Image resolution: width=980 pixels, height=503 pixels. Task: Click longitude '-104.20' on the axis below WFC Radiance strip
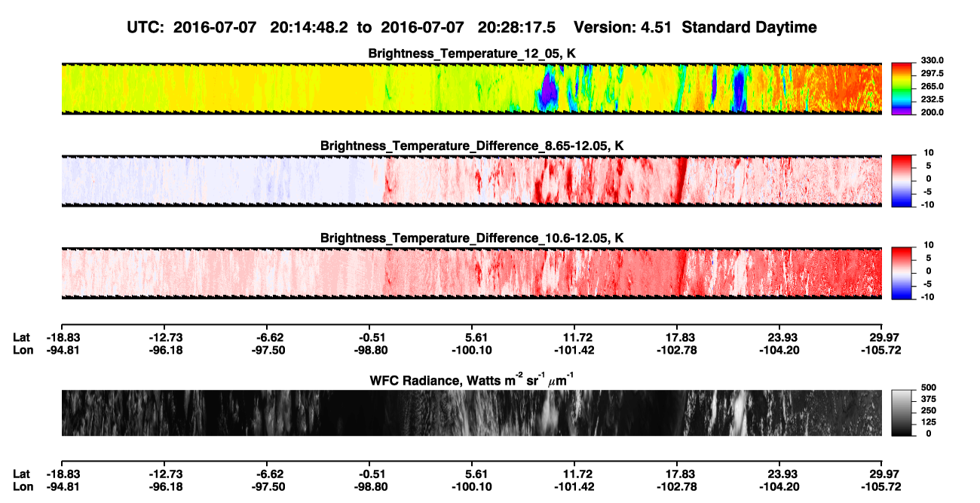[779, 487]
